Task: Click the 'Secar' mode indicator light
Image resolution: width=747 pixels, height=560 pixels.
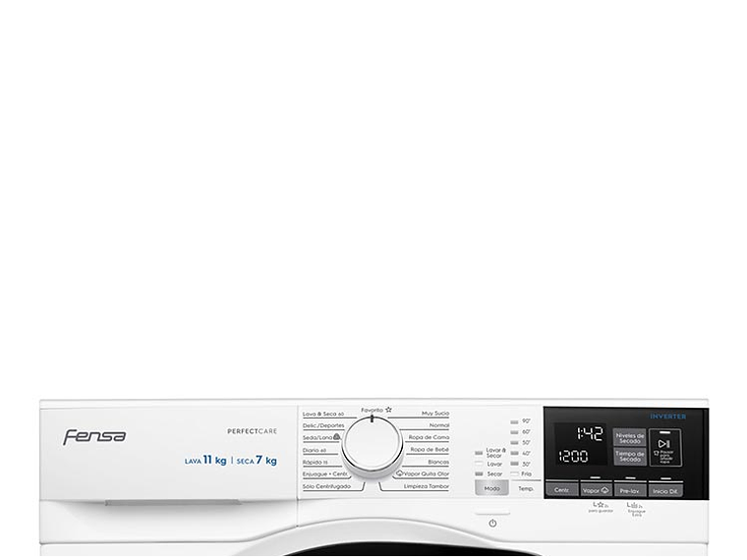Action: (x=480, y=474)
